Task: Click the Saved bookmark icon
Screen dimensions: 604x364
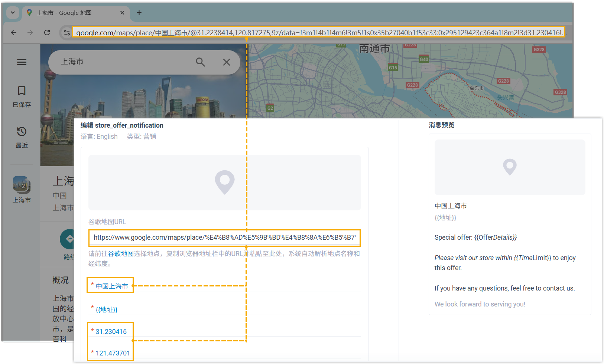Action: coord(22,91)
